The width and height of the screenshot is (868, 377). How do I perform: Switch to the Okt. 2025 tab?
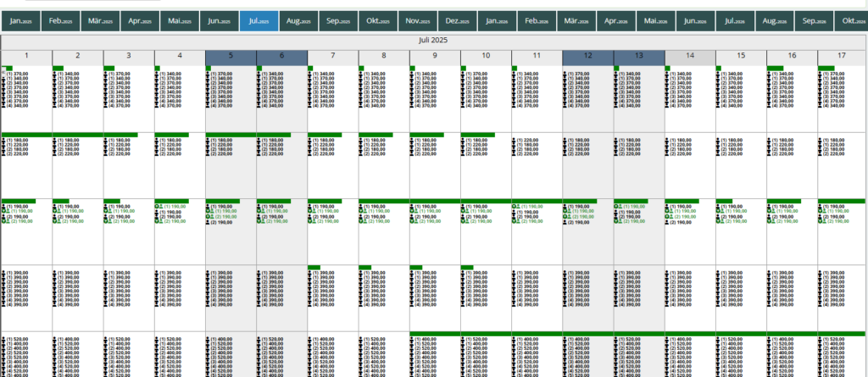tap(378, 21)
